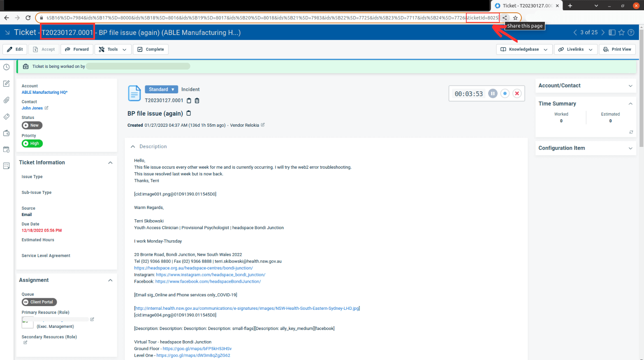The height and width of the screenshot is (360, 644).
Task: Go to the next ticket arrow
Action: click(x=603, y=33)
